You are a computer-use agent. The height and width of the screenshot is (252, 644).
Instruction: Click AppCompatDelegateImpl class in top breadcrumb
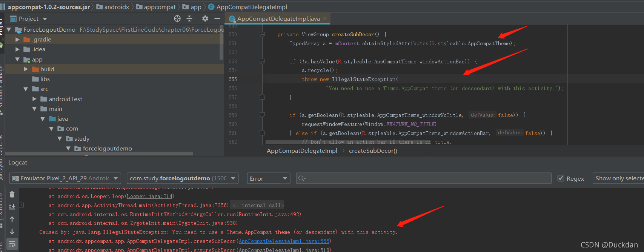pyautogui.click(x=247, y=7)
